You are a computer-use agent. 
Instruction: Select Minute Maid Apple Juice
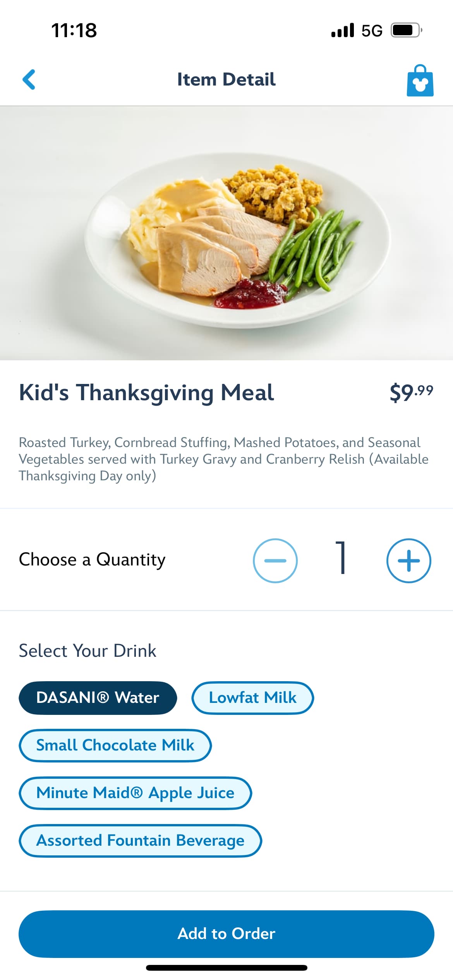click(x=135, y=793)
